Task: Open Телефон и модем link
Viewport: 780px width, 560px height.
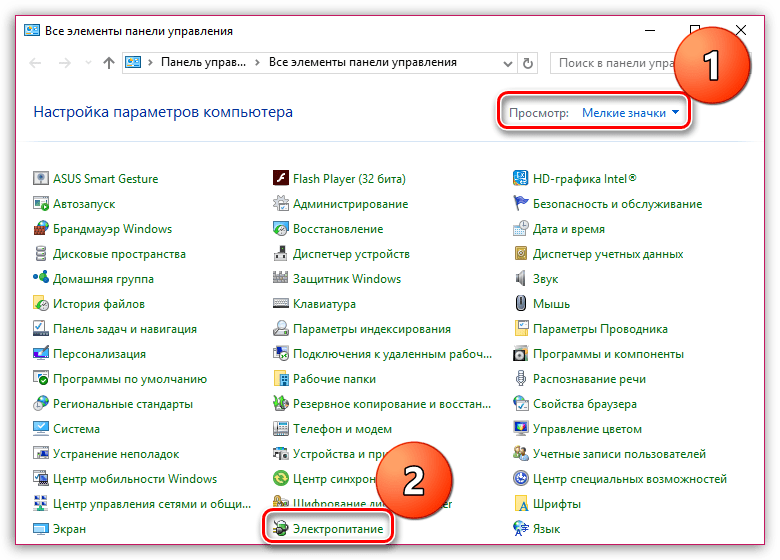Action: [x=342, y=429]
